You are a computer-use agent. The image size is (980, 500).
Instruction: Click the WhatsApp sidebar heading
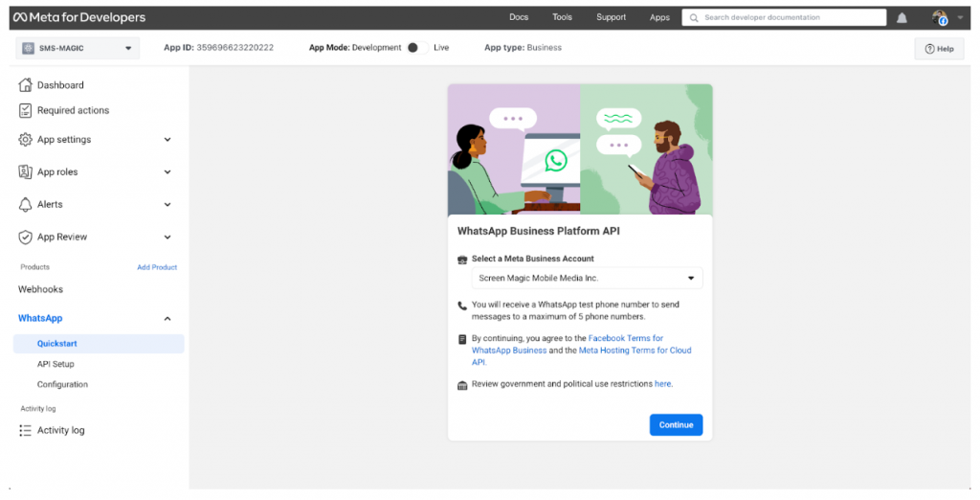tap(40, 319)
